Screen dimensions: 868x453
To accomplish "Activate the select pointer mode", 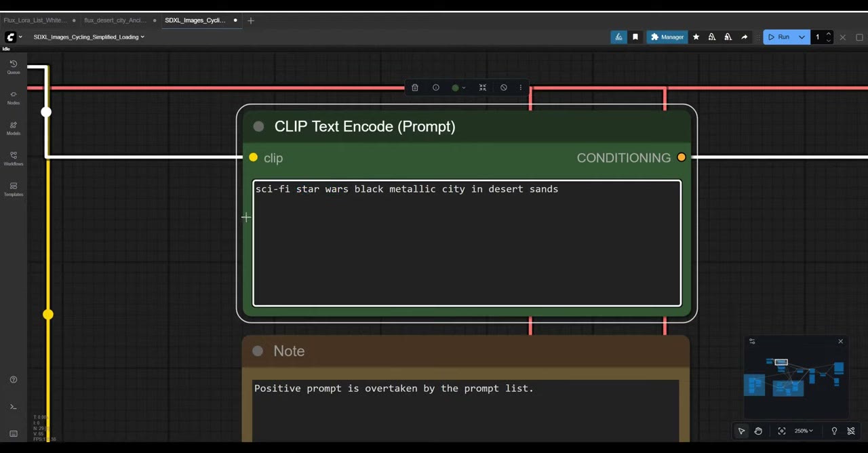I will [741, 431].
